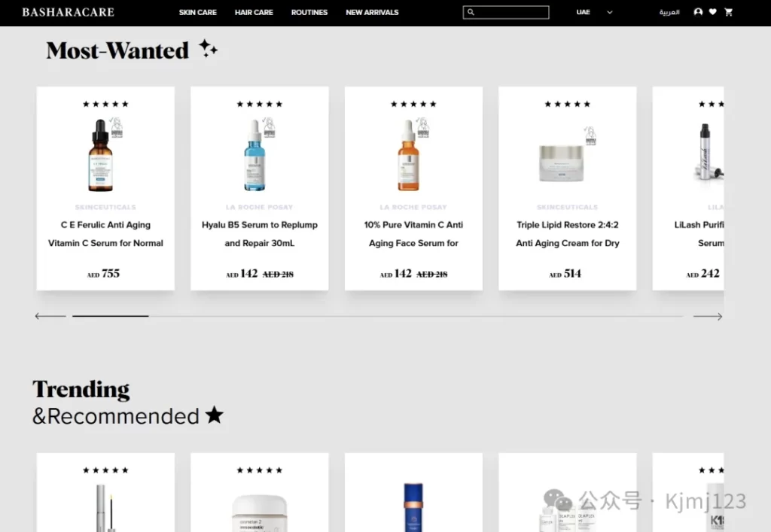The height and width of the screenshot is (532, 771).
Task: Click SKINCEUTICALS brand above Triple Lipid Restore
Action: [568, 207]
